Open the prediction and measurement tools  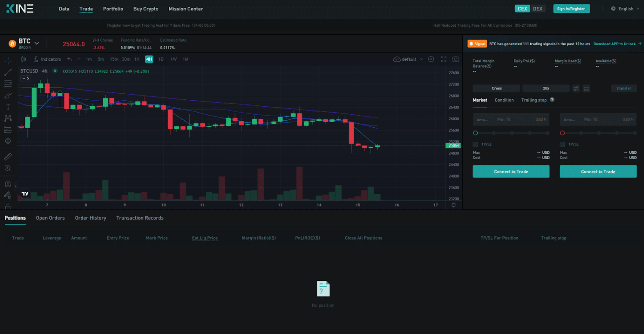pos(8,129)
